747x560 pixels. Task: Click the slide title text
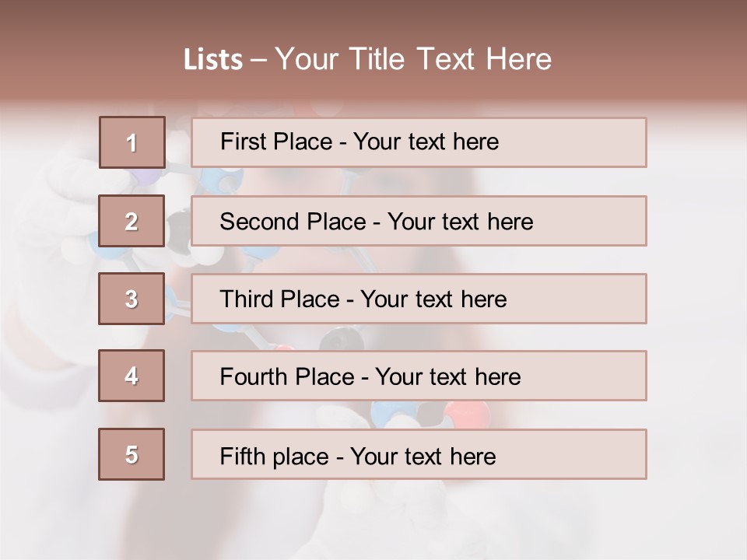click(x=367, y=59)
